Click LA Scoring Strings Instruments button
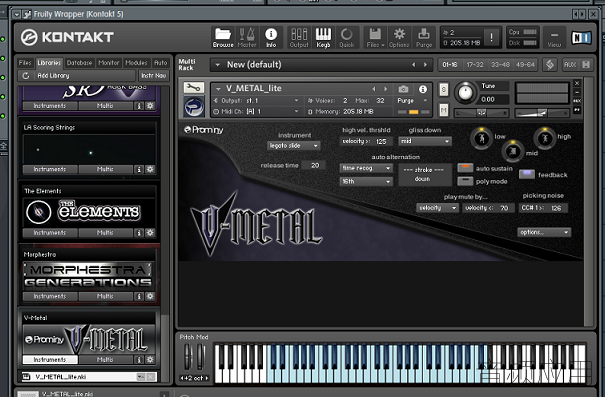 50,169
